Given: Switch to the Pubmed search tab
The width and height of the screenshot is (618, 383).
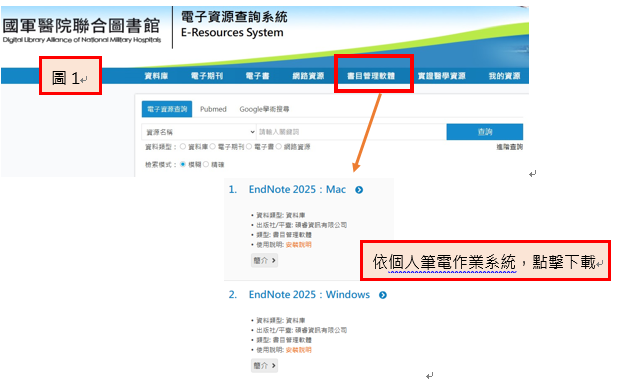Looking at the screenshot, I should click(213, 109).
